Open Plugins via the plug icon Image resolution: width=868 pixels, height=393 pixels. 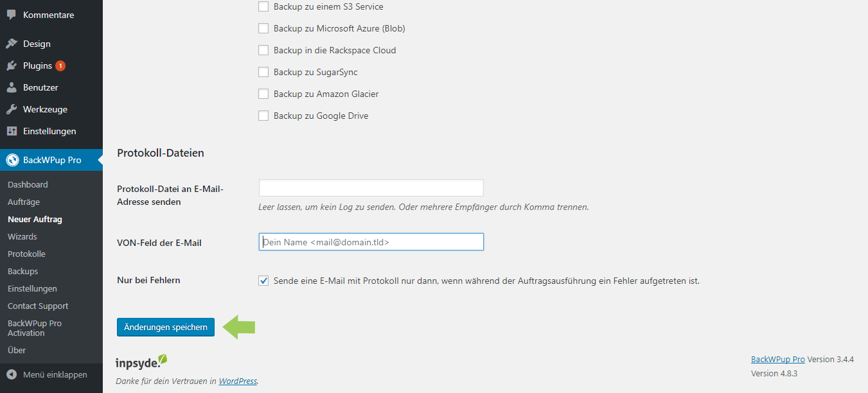click(10, 65)
